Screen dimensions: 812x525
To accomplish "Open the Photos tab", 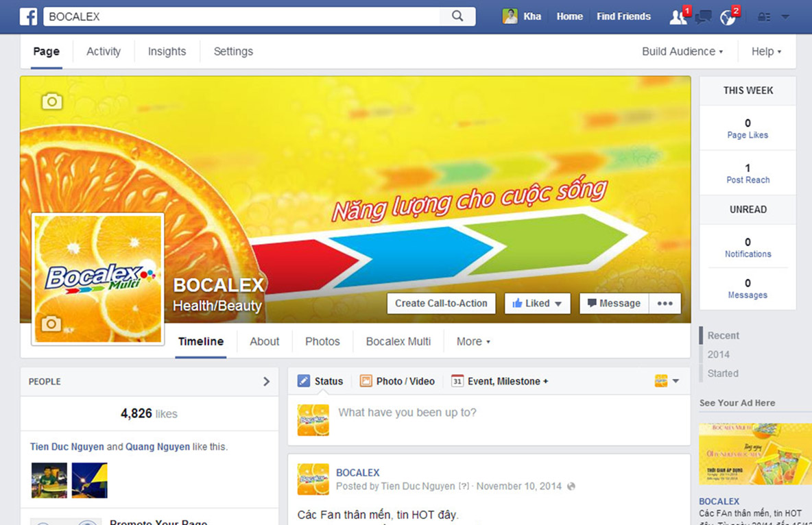I will 322,342.
